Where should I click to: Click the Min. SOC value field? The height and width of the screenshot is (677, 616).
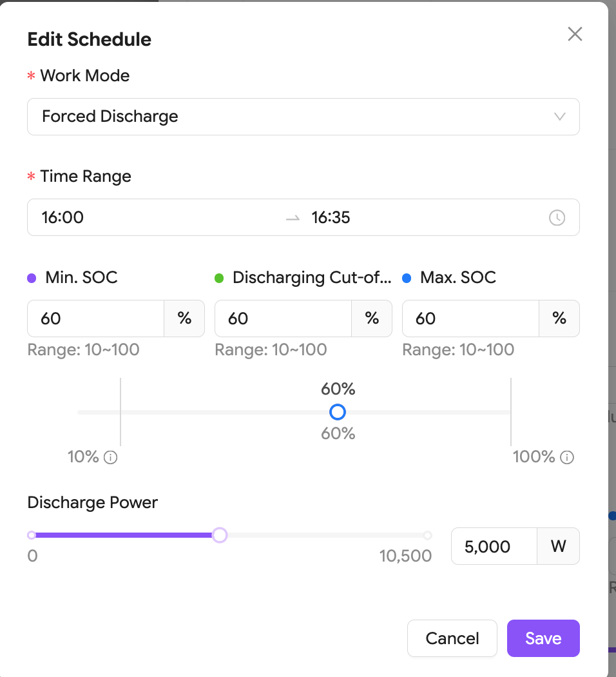[x=96, y=319]
